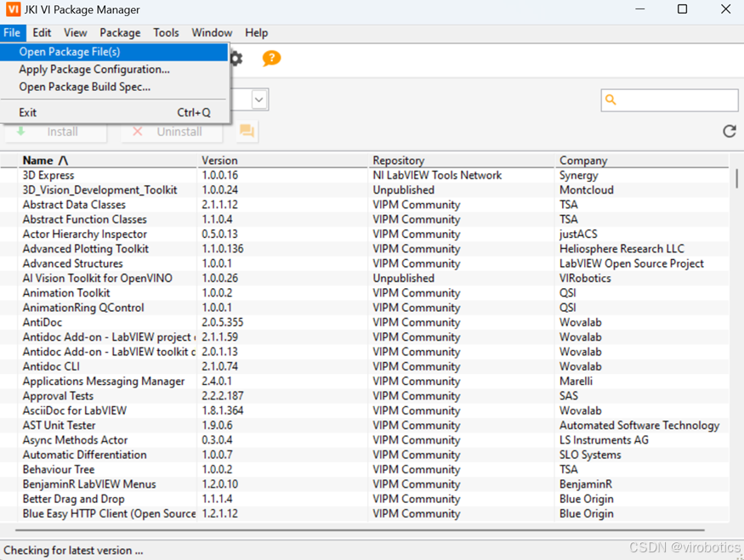Click Automated Software Technology company cell
This screenshot has height=560, width=744.
(x=639, y=426)
